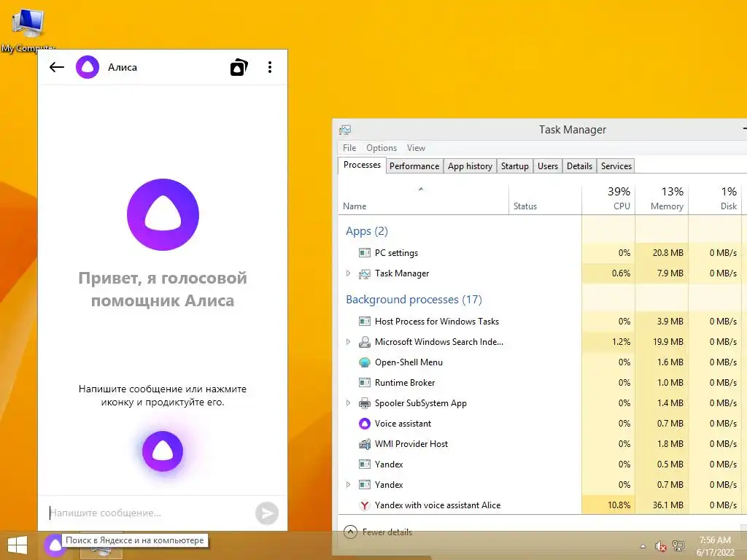This screenshot has height=560, width=747.
Task: Send message with the arrow send button
Action: [x=267, y=513]
